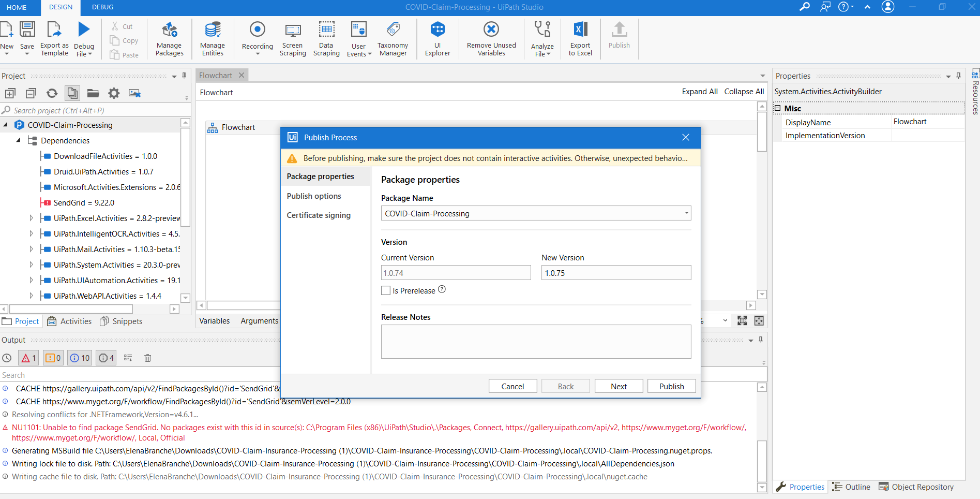Toggle Show All Files in Project panel
980x499 pixels.
pos(72,93)
